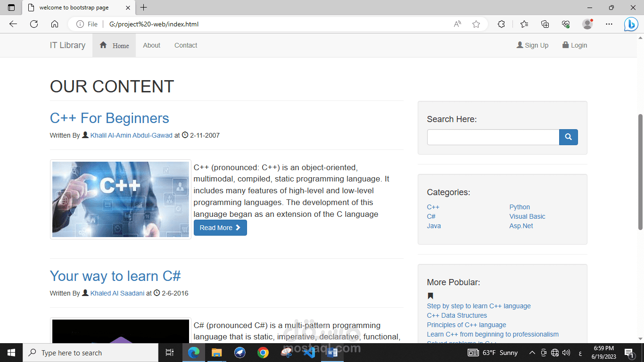Open the tab actions menu icon
The image size is (644, 362).
click(x=11, y=8)
